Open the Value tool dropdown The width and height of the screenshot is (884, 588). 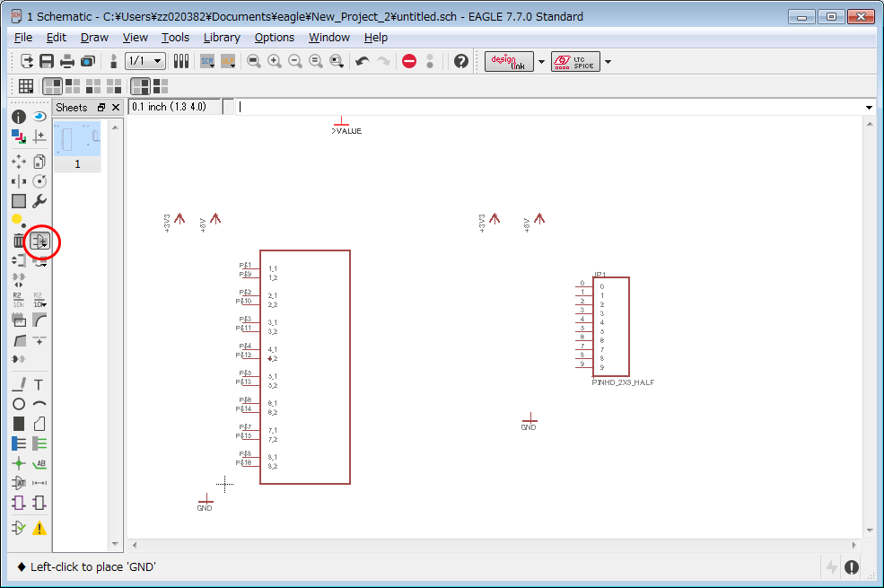[39, 300]
